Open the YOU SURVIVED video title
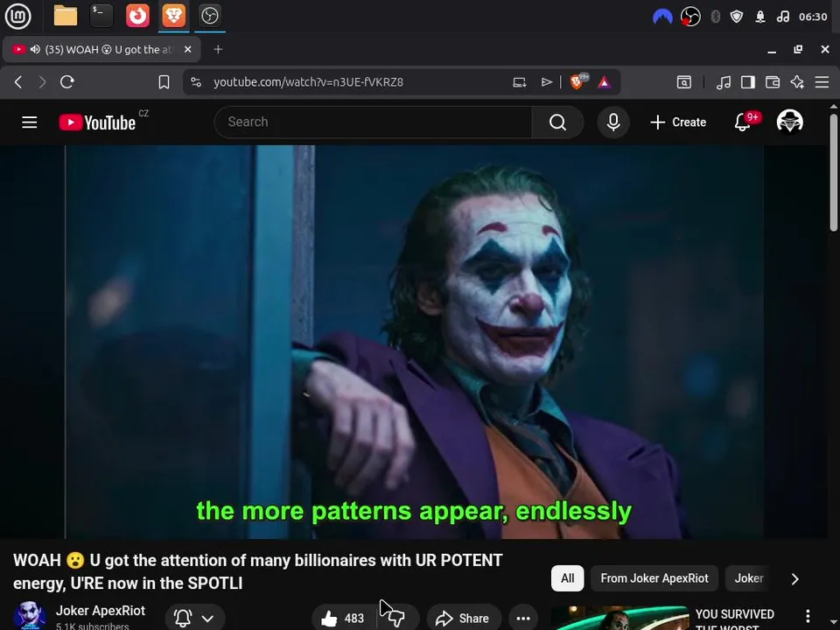The image size is (840, 630). click(734, 619)
